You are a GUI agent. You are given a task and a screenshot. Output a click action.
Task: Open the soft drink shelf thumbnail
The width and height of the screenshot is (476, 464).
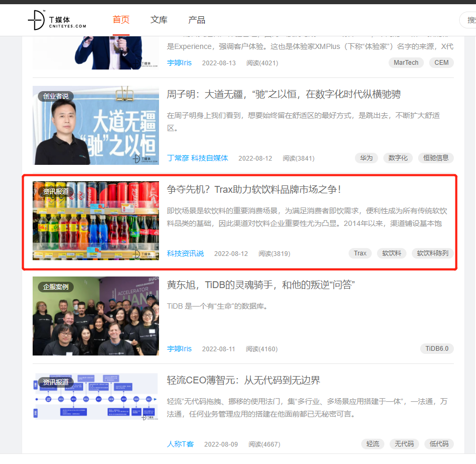96,221
